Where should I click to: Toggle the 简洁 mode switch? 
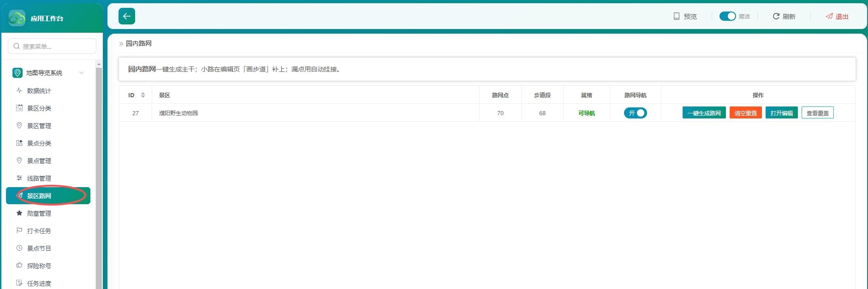[727, 16]
